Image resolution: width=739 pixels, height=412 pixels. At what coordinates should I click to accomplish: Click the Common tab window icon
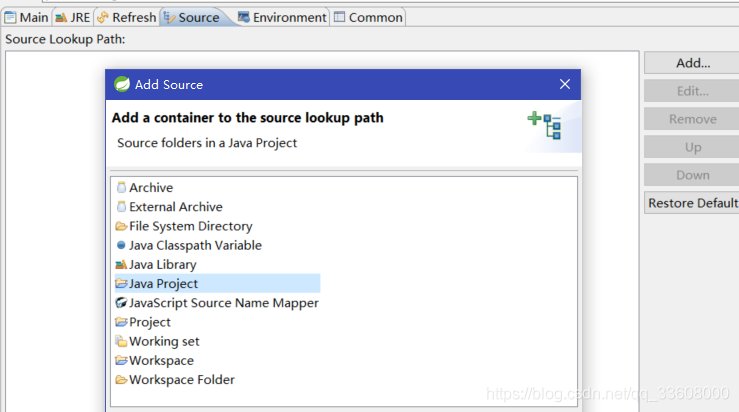pos(339,17)
